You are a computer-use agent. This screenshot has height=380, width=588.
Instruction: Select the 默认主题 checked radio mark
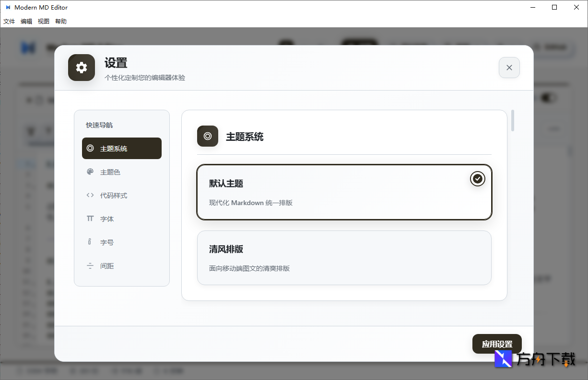click(x=477, y=179)
